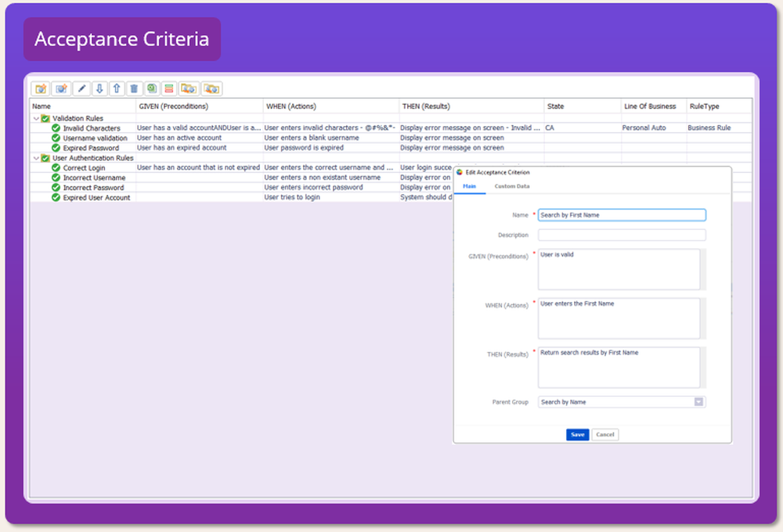Toggle the green check beside Correct Login
The image size is (783, 532).
tap(56, 168)
